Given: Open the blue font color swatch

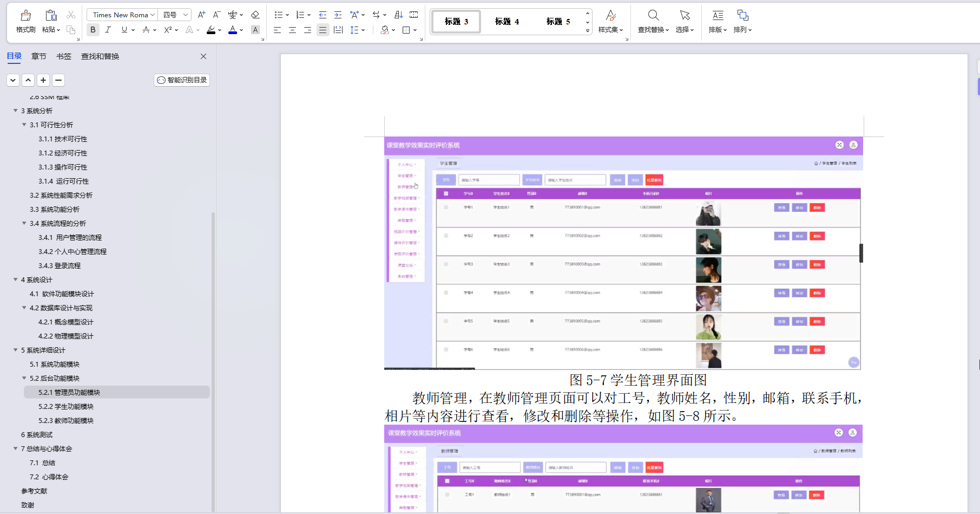Looking at the screenshot, I should click(232, 30).
